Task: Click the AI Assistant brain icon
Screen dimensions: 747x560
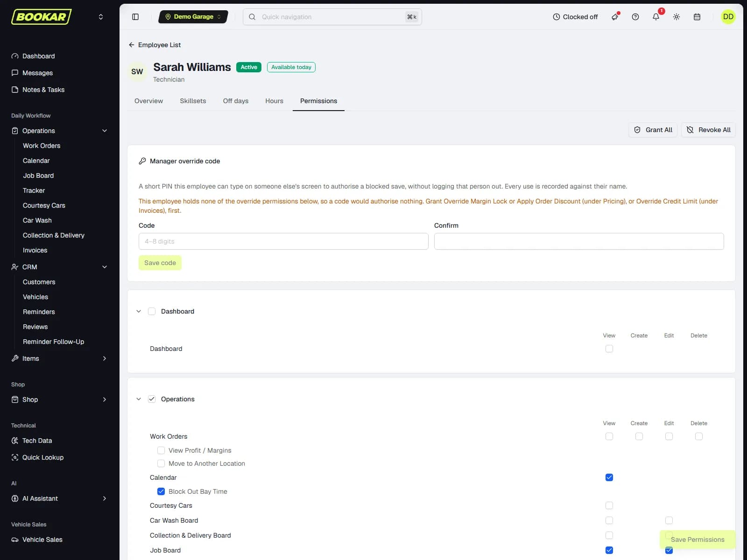Action: click(15, 498)
